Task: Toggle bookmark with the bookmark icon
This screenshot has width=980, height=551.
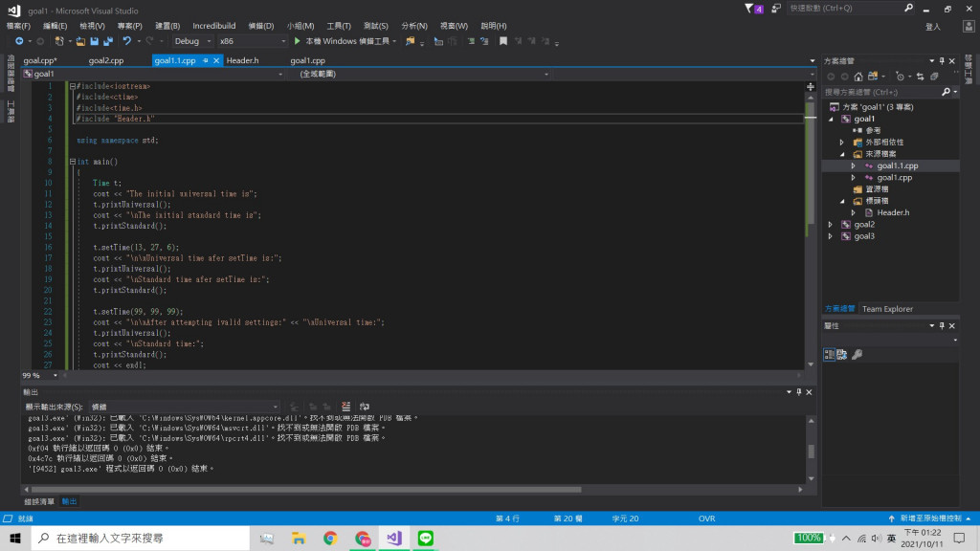Action: pos(503,41)
